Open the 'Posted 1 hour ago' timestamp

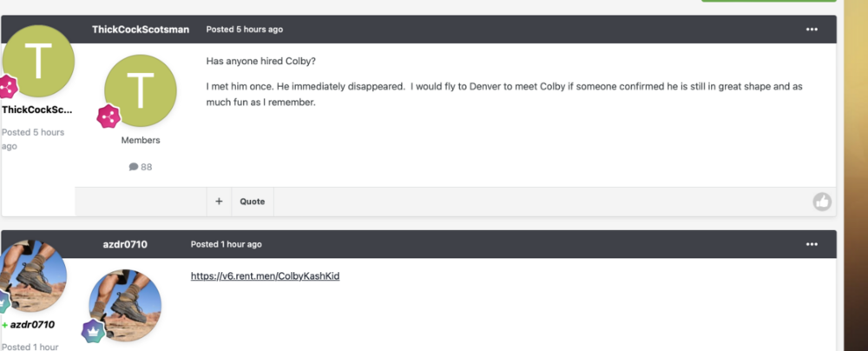[x=226, y=245]
